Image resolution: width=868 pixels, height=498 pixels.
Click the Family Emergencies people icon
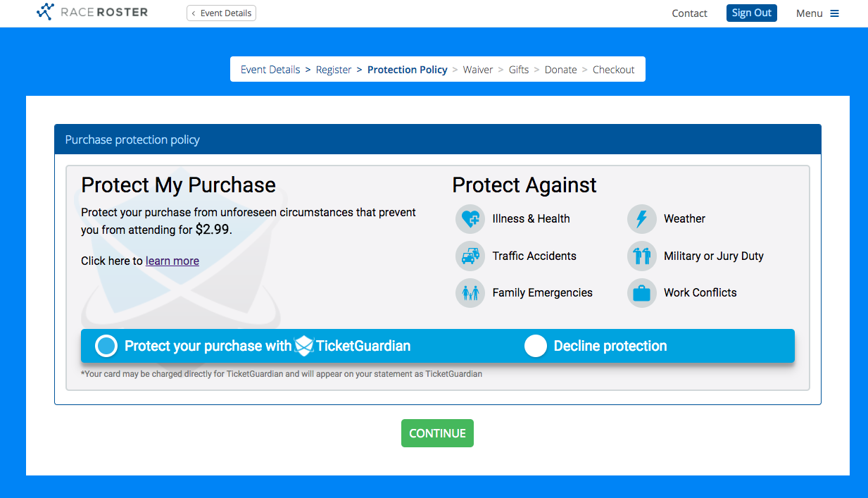(470, 293)
